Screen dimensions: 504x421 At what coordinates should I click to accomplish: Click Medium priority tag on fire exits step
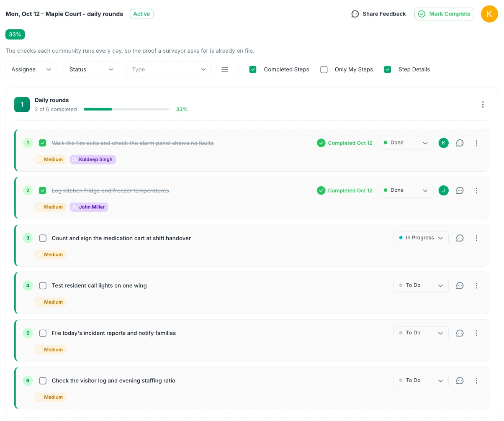tap(51, 159)
